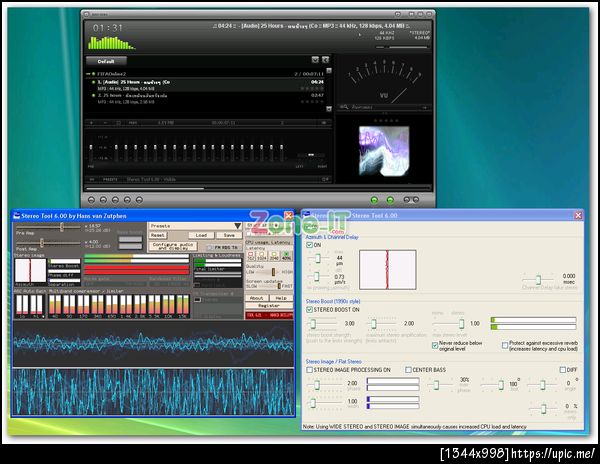Open the About button in Stereo Tool

pos(256,298)
